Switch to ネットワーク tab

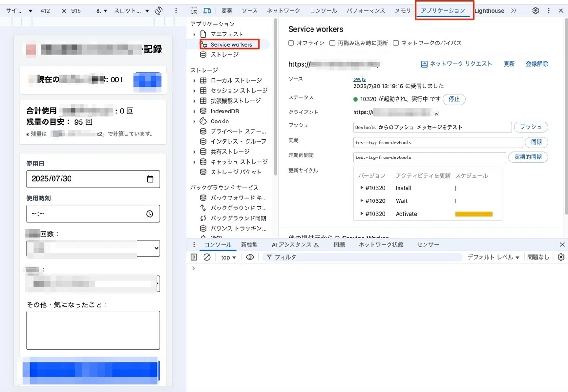pyautogui.click(x=284, y=10)
